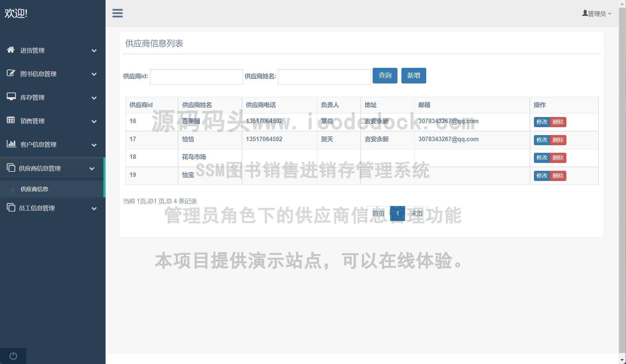Open the 销售管理 menu item

pos(32,121)
